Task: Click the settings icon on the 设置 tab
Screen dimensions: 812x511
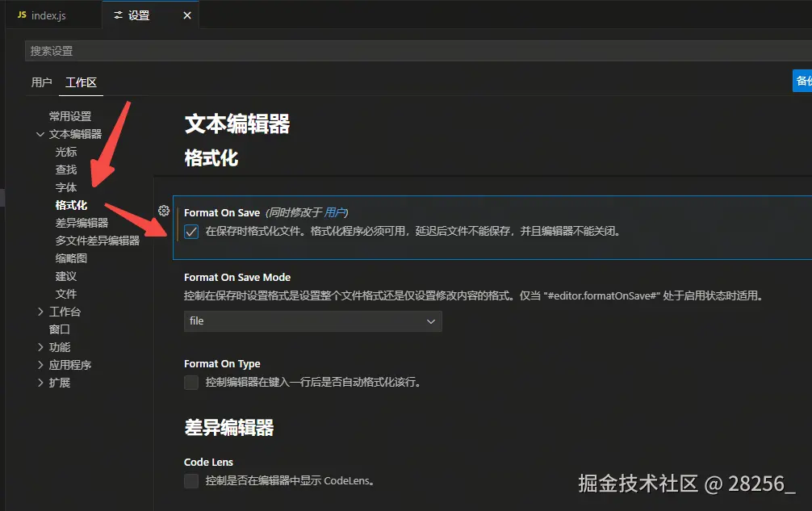Action: click(x=119, y=15)
